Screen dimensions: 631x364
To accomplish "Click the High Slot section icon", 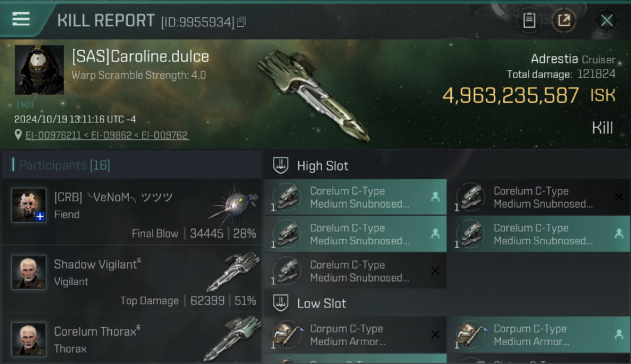I will coord(281,165).
